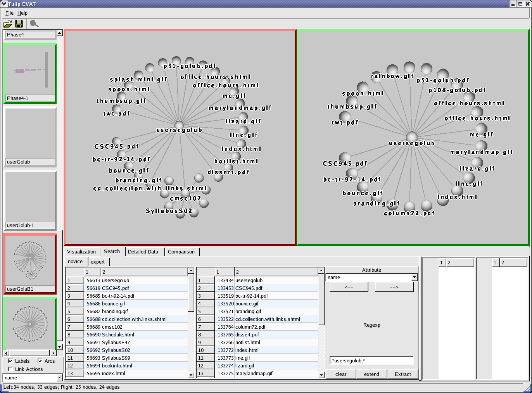Click the save floppy disk icon
The image size is (532, 393).
point(19,24)
